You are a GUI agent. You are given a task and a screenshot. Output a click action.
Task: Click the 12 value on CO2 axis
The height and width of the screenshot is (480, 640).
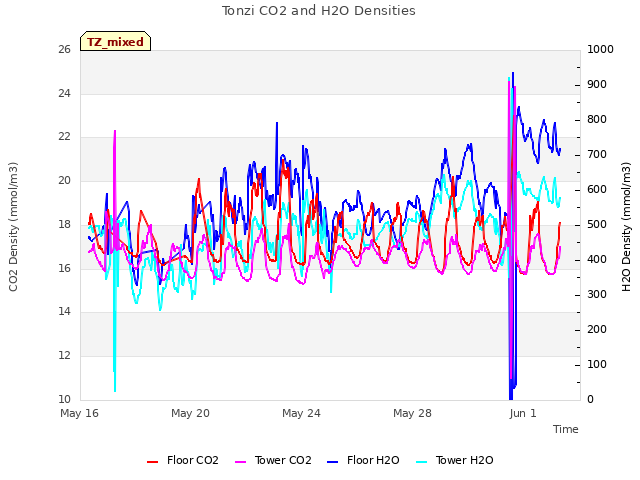(x=64, y=356)
